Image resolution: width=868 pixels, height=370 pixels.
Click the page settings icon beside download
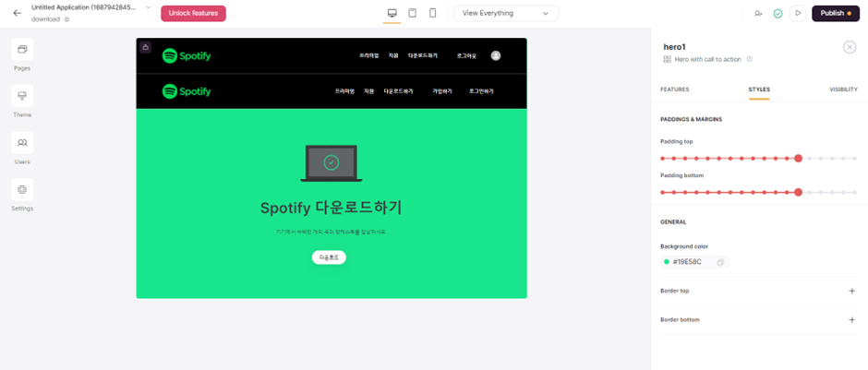tap(67, 19)
